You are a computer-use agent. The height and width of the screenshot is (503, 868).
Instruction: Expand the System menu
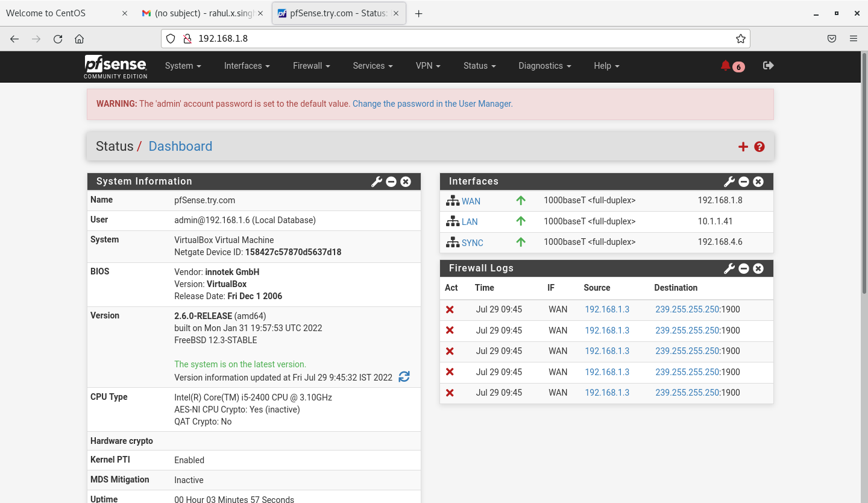[183, 66]
